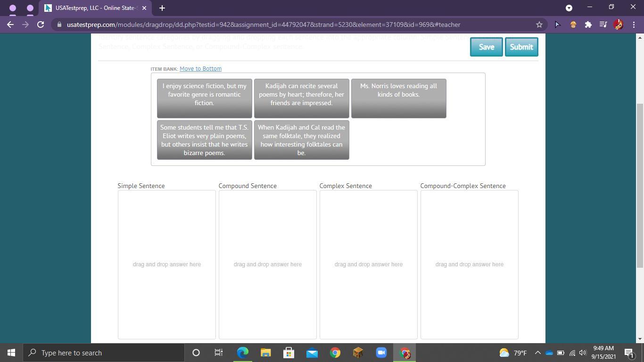Click the Complex Sentence drop box

coord(369,264)
